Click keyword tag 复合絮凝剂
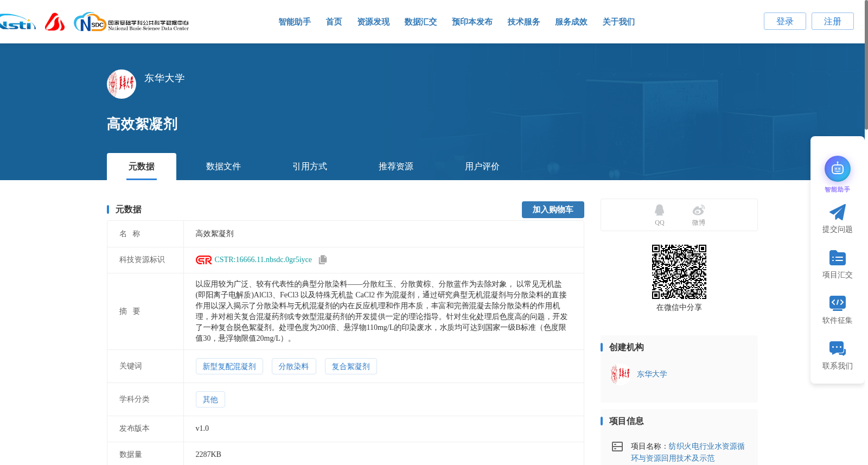868x465 pixels. pos(351,366)
